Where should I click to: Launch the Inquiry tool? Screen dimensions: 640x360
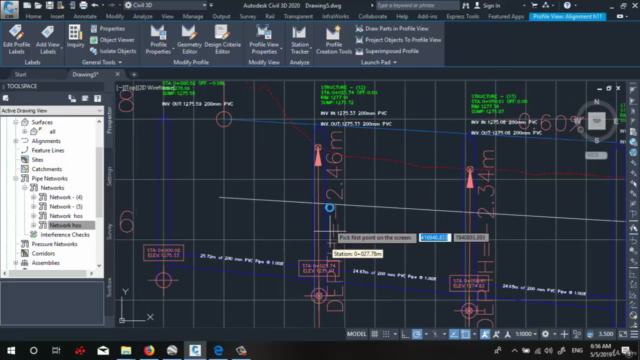click(x=76, y=37)
